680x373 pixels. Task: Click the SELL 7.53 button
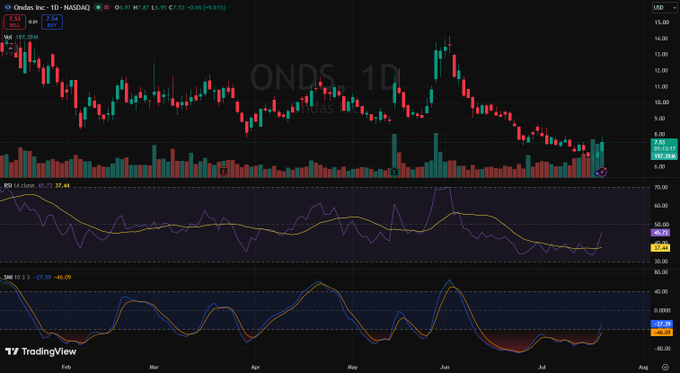[x=15, y=22]
